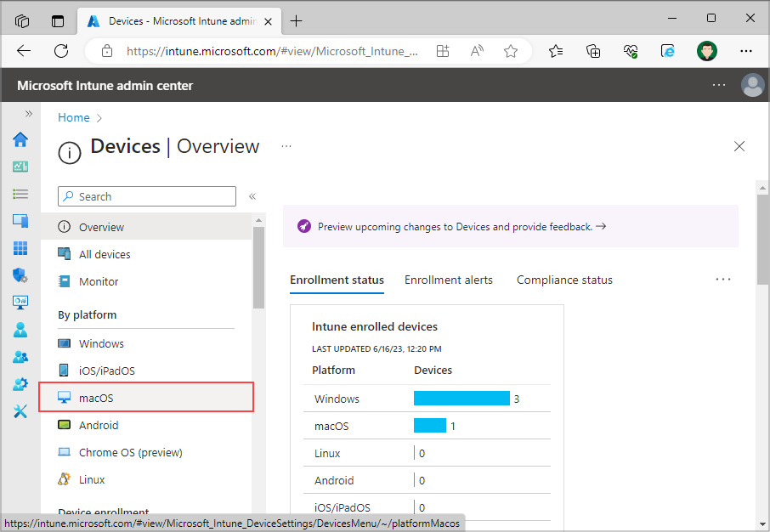770x532 pixels.
Task: Add this page to favorites star
Action: [x=511, y=51]
